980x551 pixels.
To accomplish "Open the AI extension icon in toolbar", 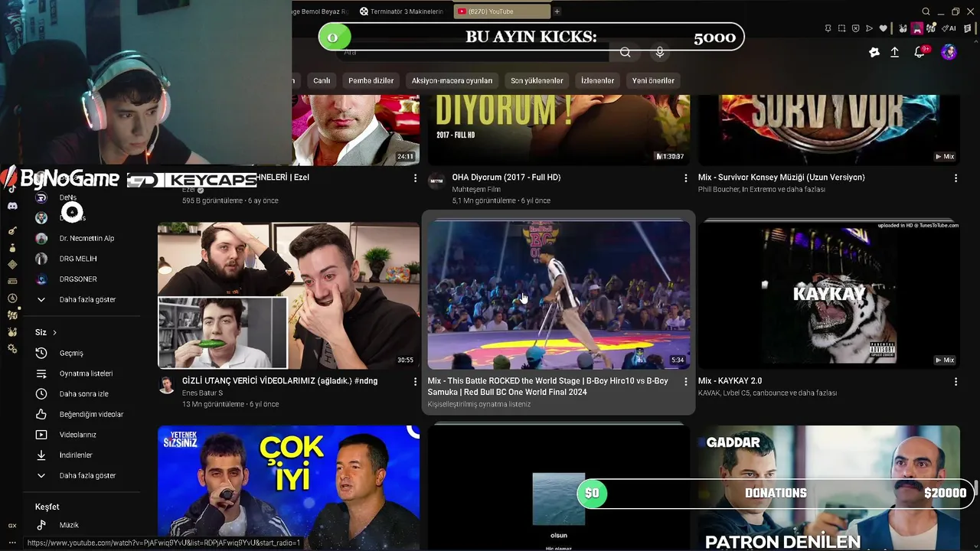I will click(x=948, y=28).
